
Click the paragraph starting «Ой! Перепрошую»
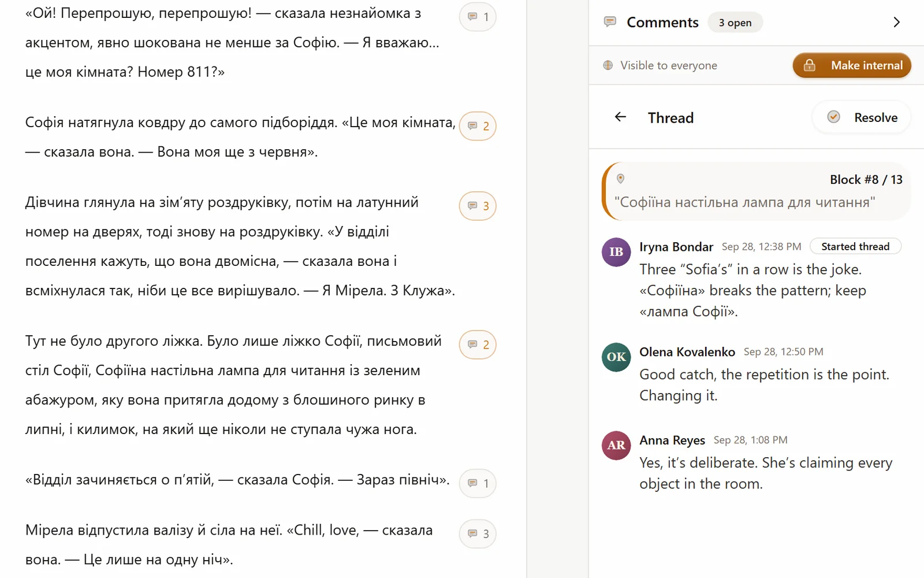click(x=232, y=43)
